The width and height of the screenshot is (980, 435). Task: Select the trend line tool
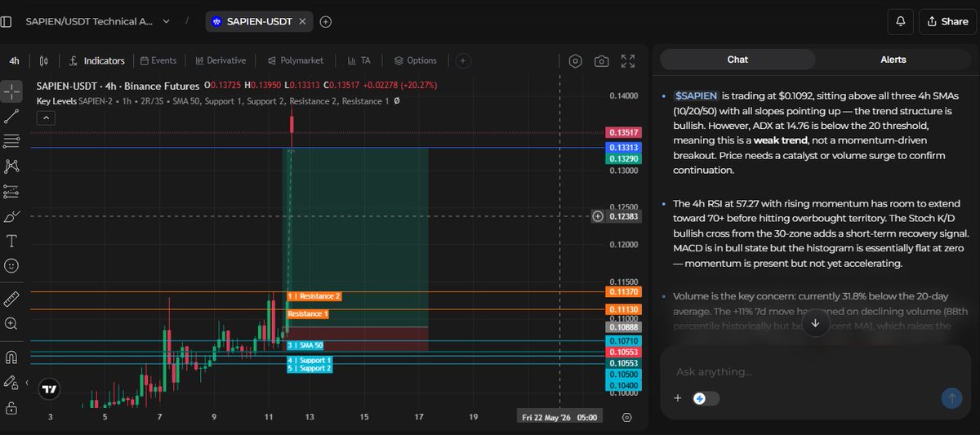[x=11, y=116]
